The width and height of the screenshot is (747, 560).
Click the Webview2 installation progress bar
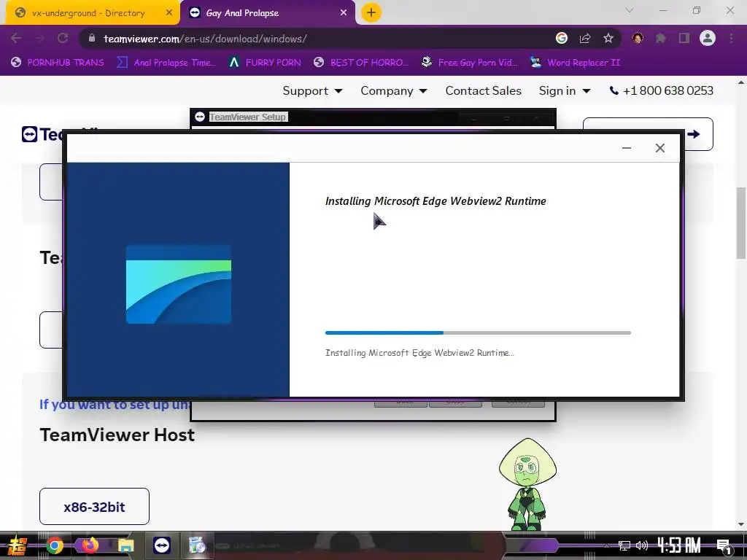pyautogui.click(x=478, y=332)
